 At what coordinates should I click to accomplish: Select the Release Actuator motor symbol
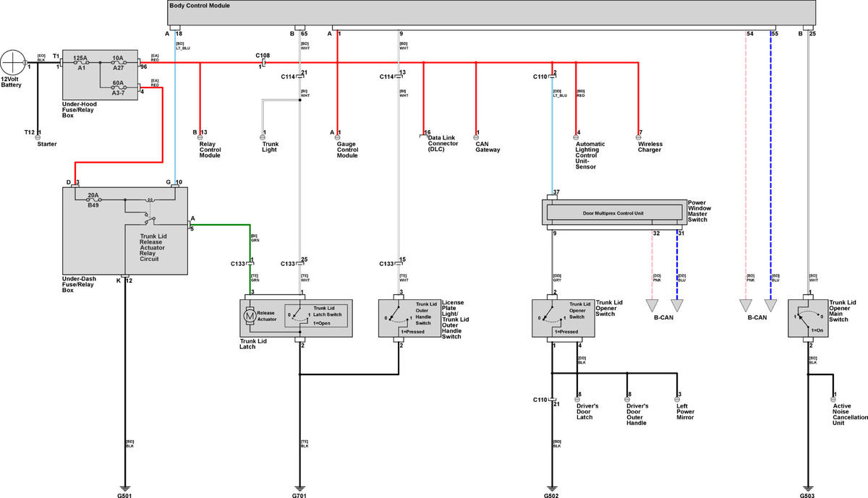point(250,315)
